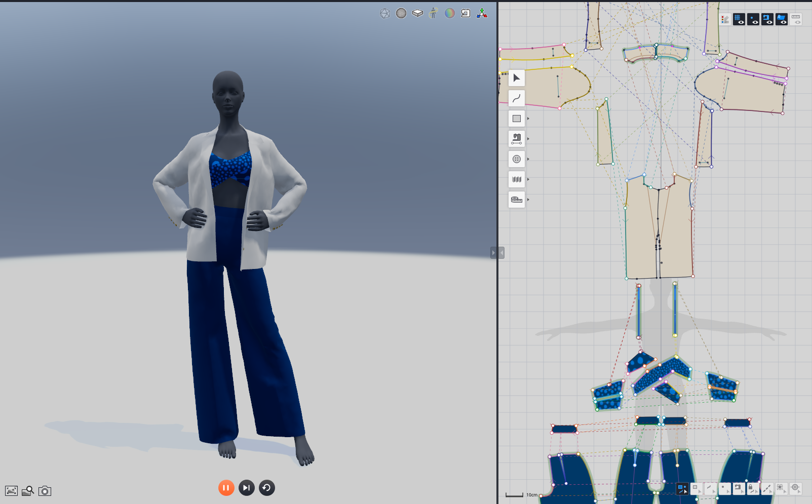Select the pattern-only selection filter
Viewport: 812px width, 504px height.
click(697, 489)
